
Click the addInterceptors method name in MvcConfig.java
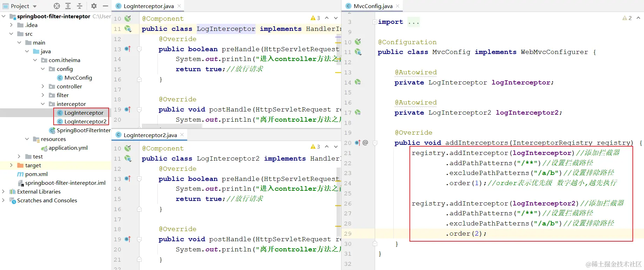[x=476, y=143]
